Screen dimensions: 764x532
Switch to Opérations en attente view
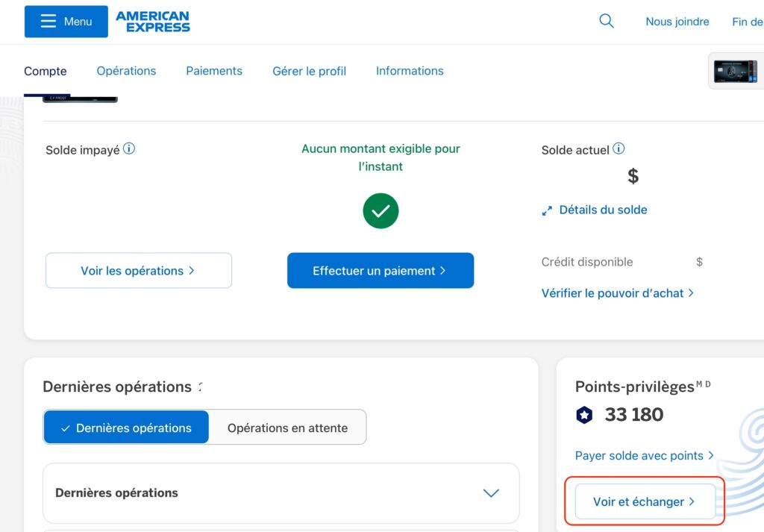tap(286, 427)
